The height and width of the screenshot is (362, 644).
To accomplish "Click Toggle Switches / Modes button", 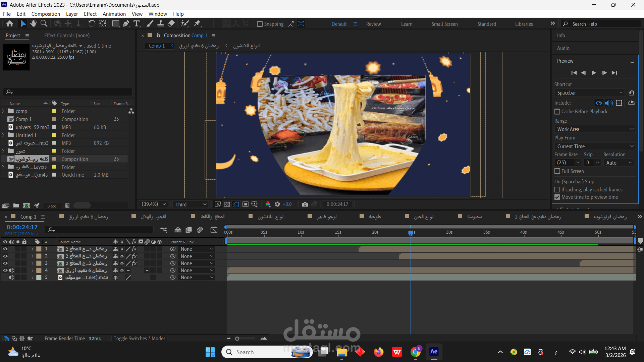I will 139,339.
